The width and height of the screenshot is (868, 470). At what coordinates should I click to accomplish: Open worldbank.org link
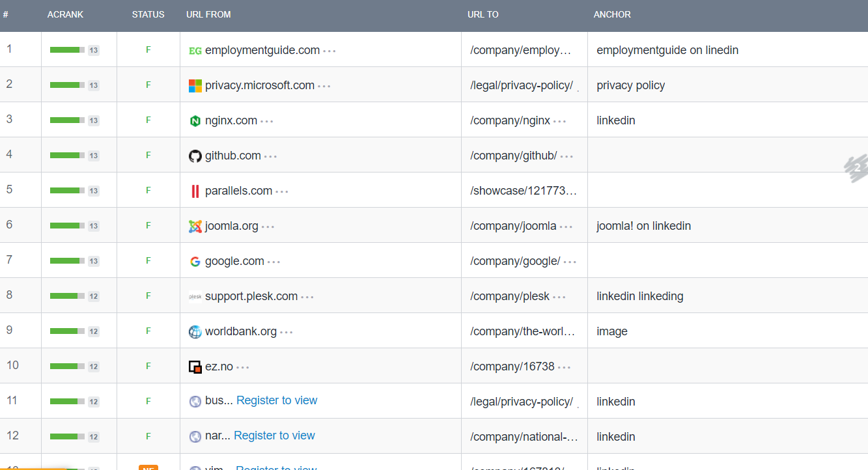tap(241, 331)
